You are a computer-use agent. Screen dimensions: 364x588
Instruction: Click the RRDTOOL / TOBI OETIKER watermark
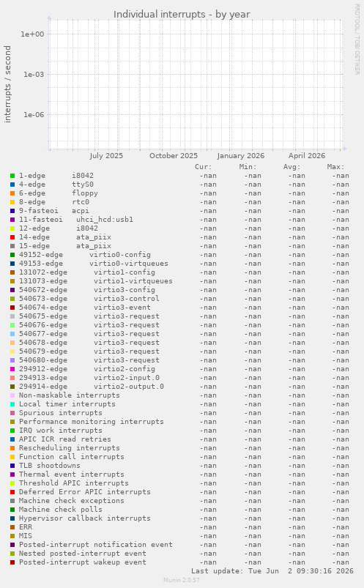(357, 39)
